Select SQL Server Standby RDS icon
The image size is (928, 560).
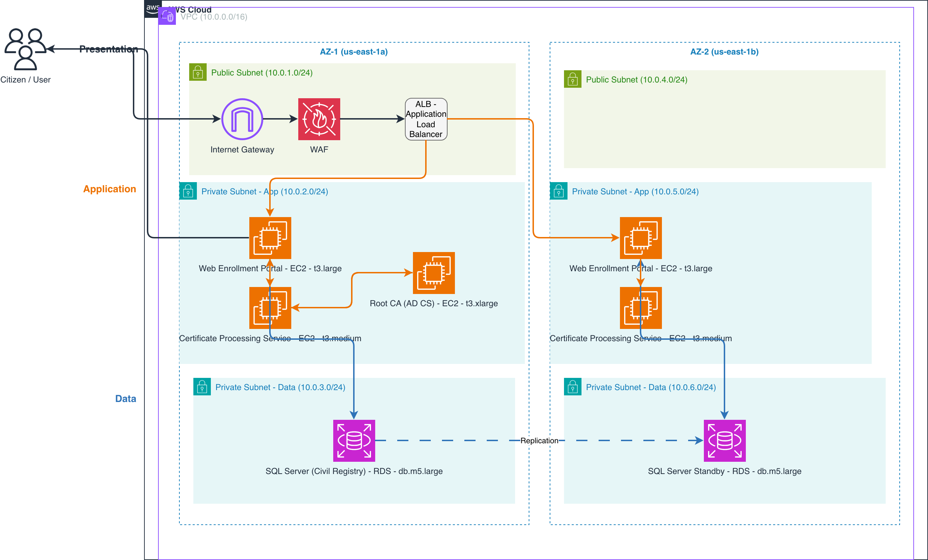coord(724,440)
